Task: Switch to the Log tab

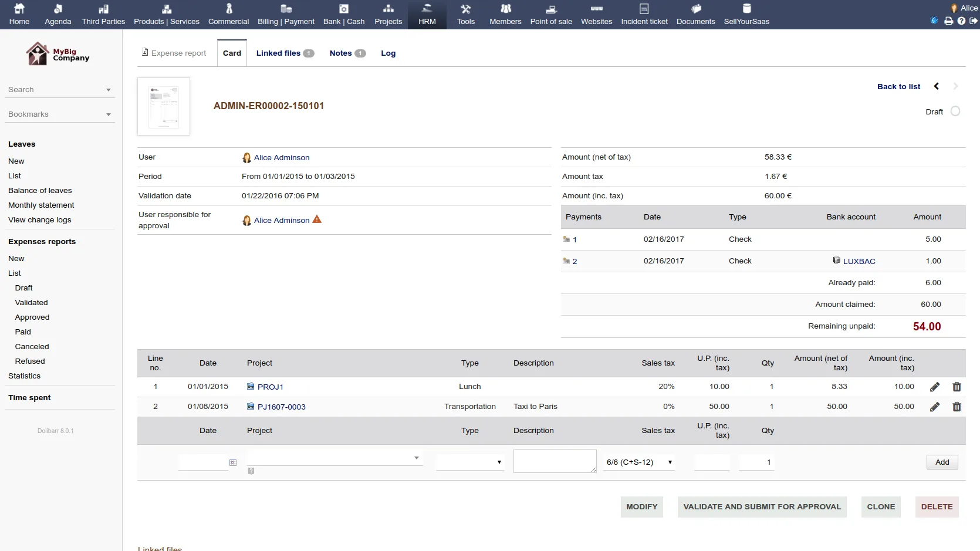Action: [x=388, y=53]
